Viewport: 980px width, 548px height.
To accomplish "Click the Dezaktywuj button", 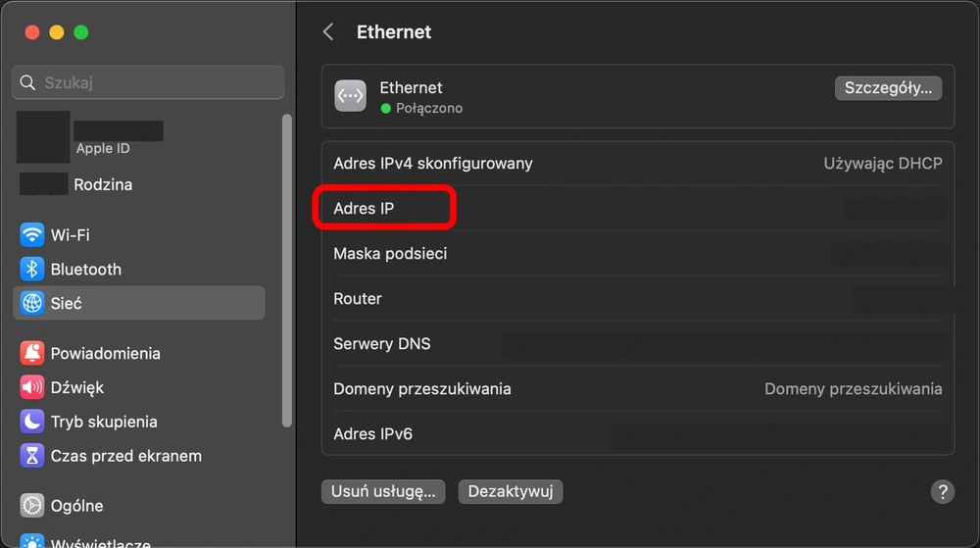I will [510, 491].
